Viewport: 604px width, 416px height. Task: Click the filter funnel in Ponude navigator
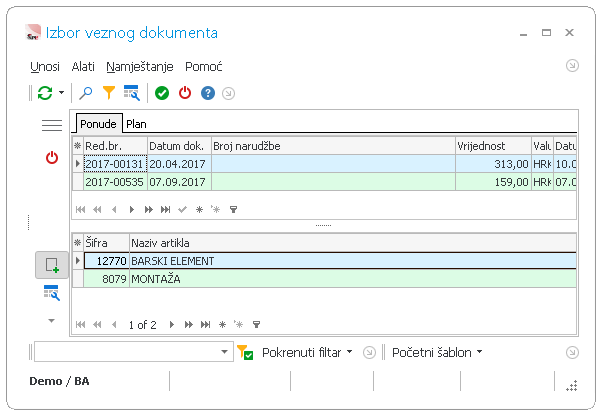233,210
